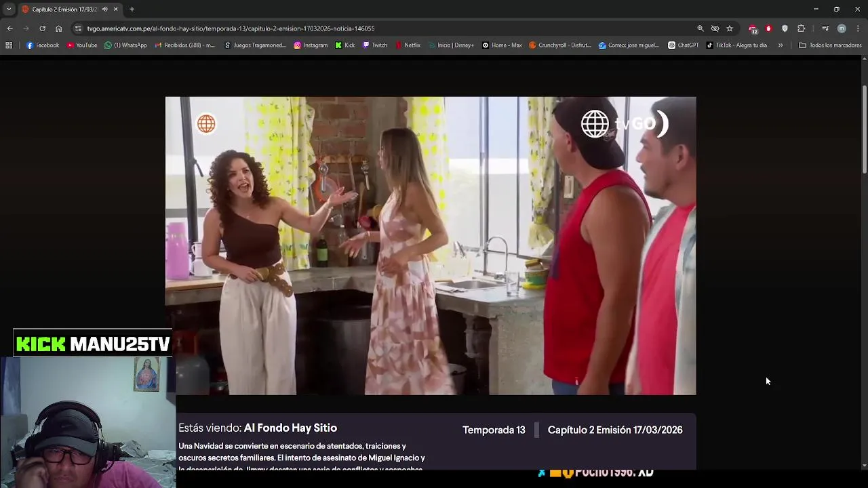Open the apps grid in bookmarks bar
Viewport: 868px width, 488px height.
(x=9, y=45)
